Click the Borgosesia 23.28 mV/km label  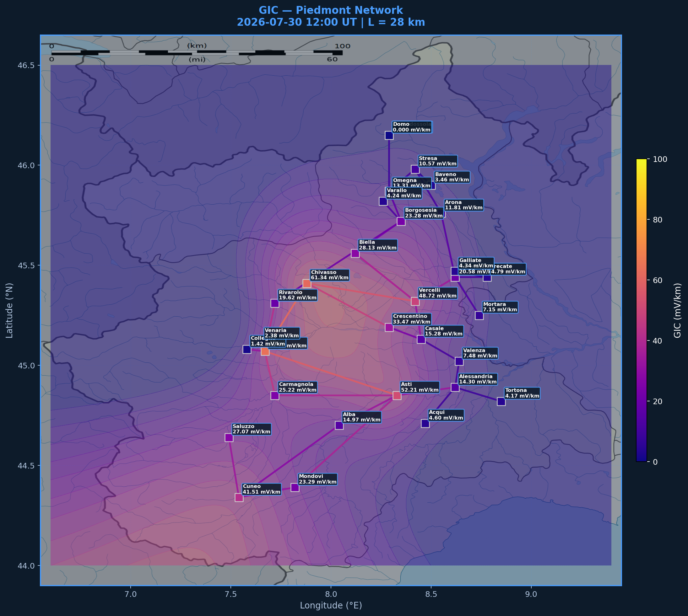(424, 213)
